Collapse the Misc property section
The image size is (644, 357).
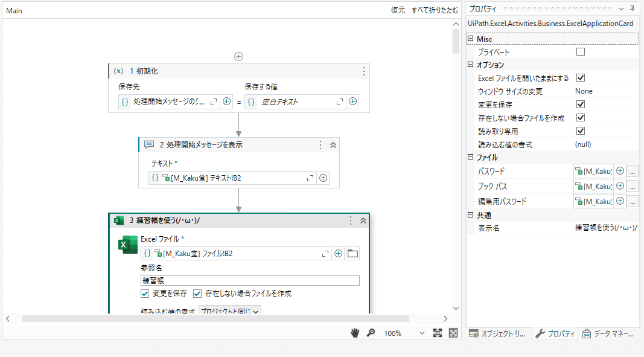pyautogui.click(x=471, y=39)
